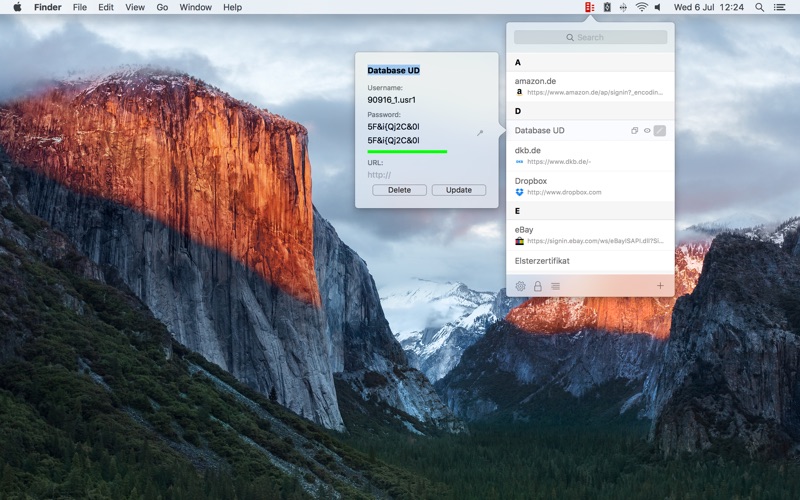Click the date and time Wed 6 Jul 12:24

pyautogui.click(x=709, y=7)
